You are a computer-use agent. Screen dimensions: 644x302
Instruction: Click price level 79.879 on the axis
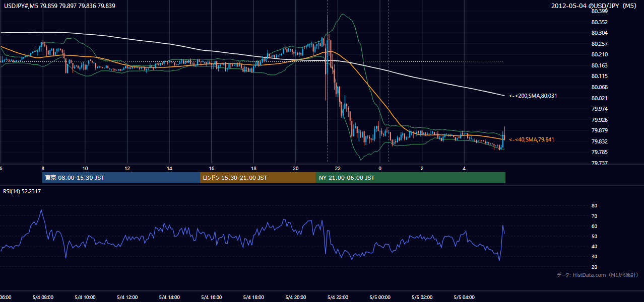click(599, 130)
